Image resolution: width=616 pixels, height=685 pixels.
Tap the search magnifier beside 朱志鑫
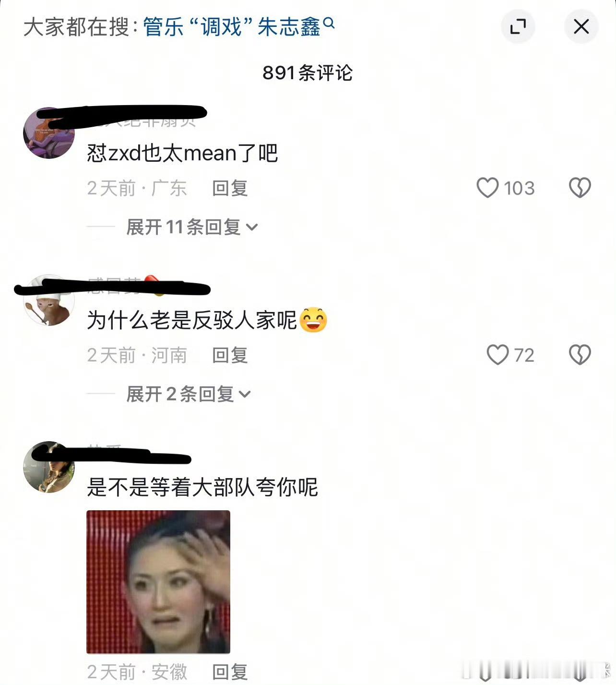(x=329, y=23)
